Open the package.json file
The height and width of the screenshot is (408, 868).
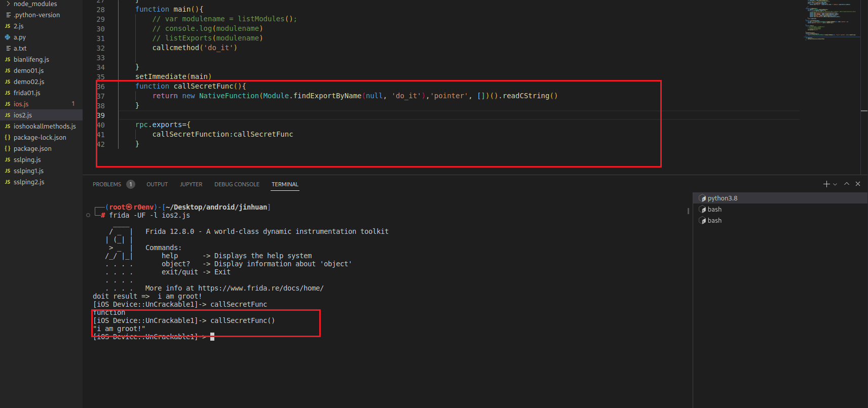(x=32, y=149)
